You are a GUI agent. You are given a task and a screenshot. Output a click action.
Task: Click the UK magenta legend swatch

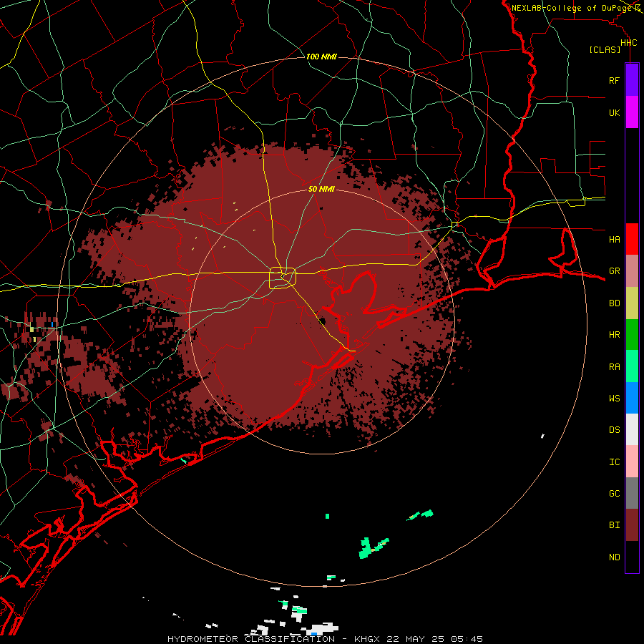click(632, 112)
